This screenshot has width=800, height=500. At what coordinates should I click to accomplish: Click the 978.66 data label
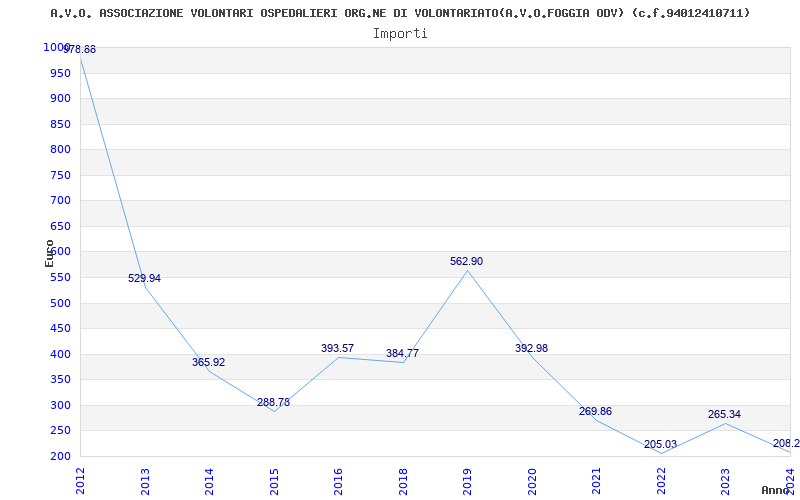click(80, 49)
